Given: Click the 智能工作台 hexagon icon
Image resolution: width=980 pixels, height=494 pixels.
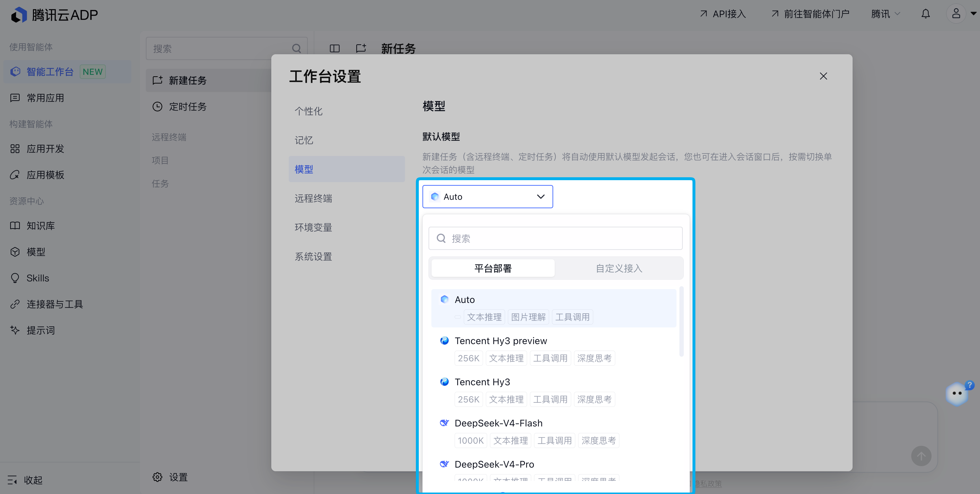Looking at the screenshot, I should [x=15, y=71].
